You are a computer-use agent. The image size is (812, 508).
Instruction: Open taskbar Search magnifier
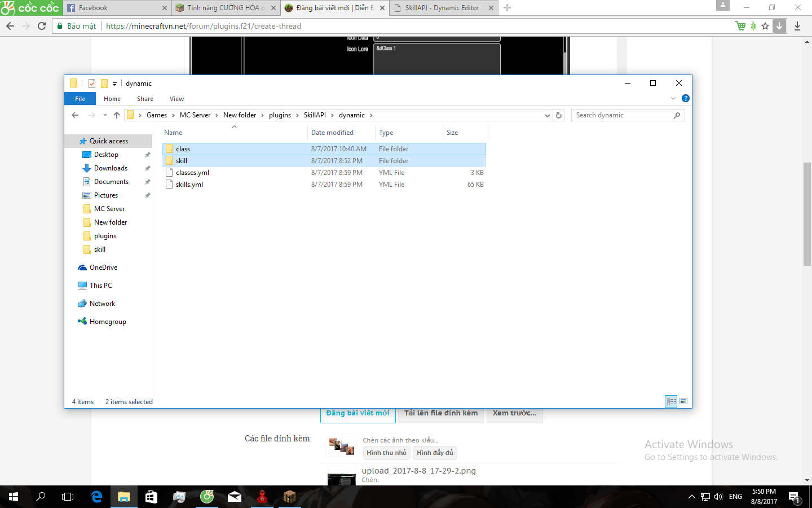(41, 497)
